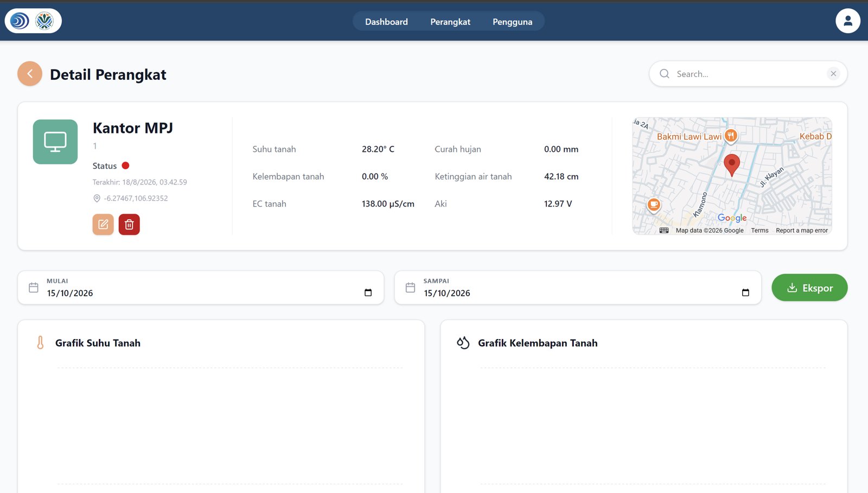Image resolution: width=868 pixels, height=493 pixels.
Task: Click the EC tanah value 138.00 µS/cm
Action: 388,204
